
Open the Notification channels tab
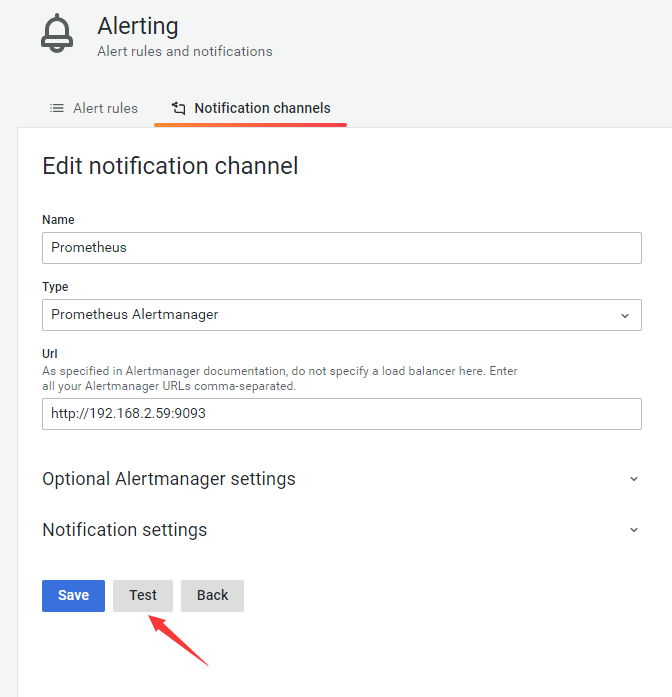pos(250,108)
